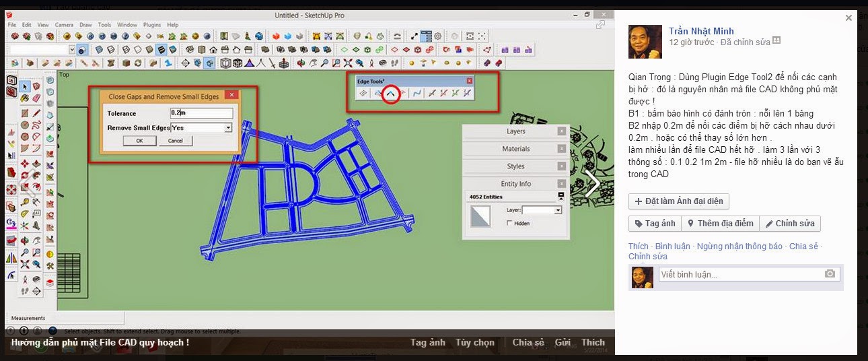Click the blue curve icon in Edge Tools
The width and height of the screenshot is (868, 361).
417,93
